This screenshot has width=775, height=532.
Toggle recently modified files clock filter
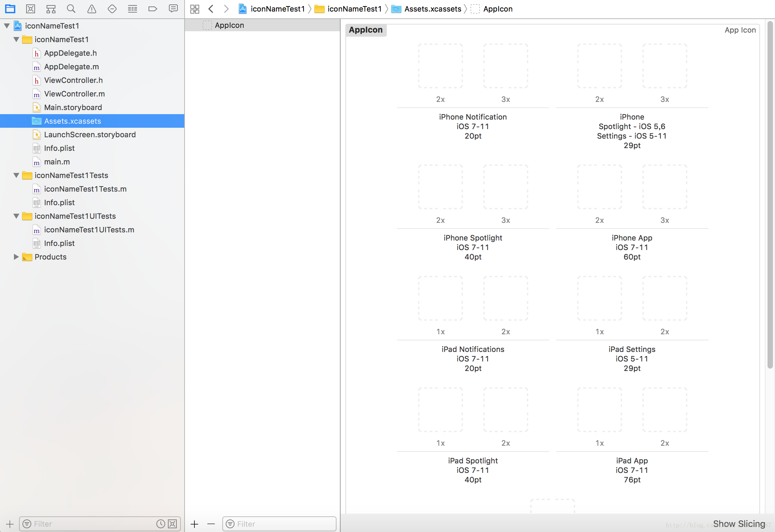tap(160, 524)
